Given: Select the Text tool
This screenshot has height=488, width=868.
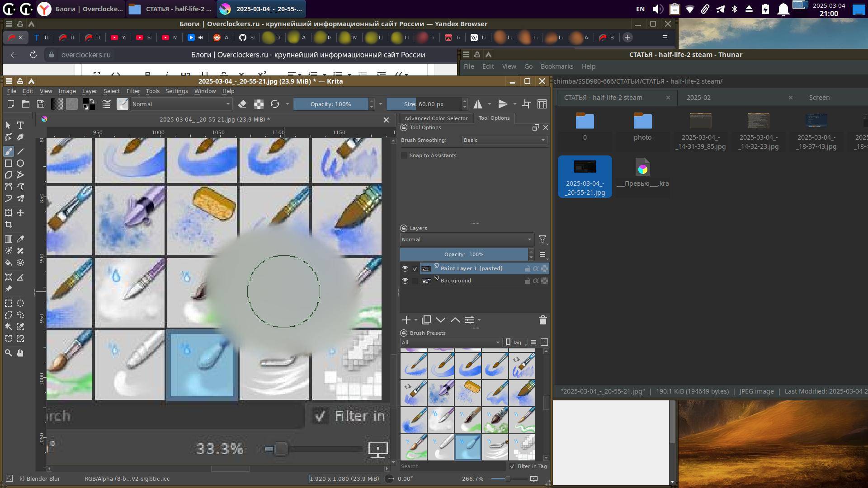Looking at the screenshot, I should [20, 125].
